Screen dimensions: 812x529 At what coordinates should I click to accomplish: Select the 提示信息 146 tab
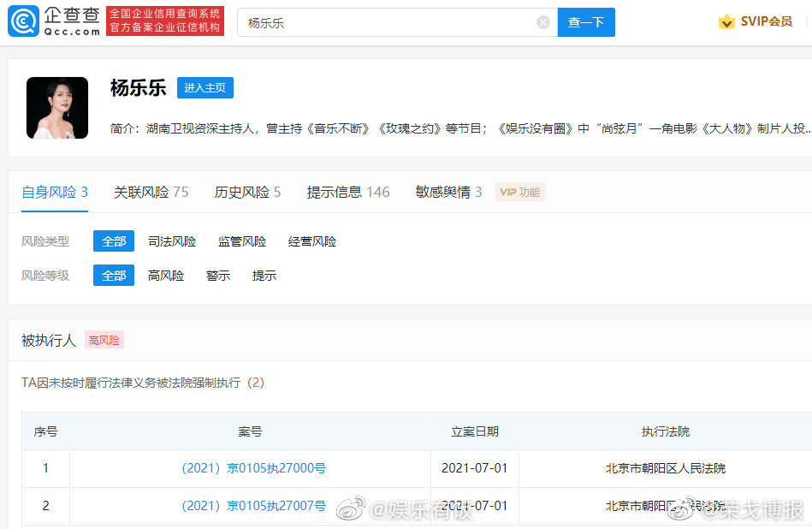tap(348, 193)
